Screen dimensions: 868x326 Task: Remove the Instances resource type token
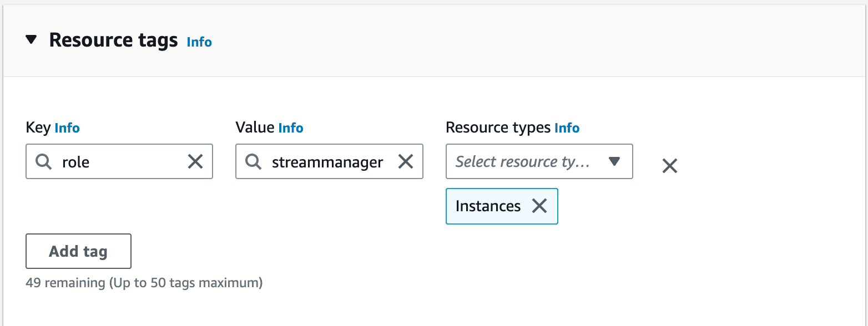click(x=539, y=206)
